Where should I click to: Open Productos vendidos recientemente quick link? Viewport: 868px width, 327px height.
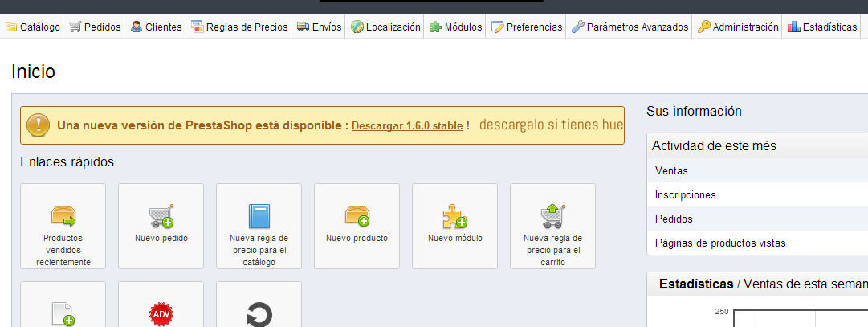click(x=63, y=226)
